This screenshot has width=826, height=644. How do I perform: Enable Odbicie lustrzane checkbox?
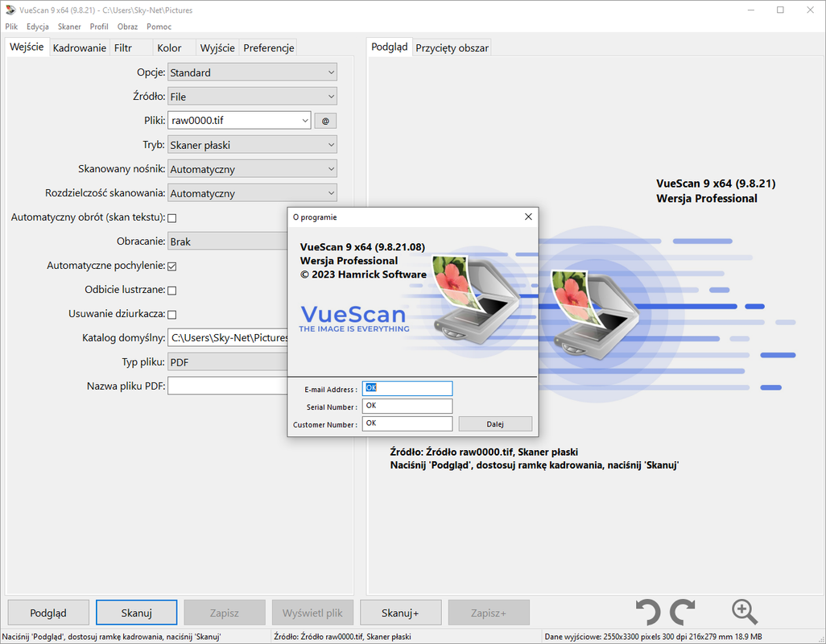pyautogui.click(x=171, y=290)
